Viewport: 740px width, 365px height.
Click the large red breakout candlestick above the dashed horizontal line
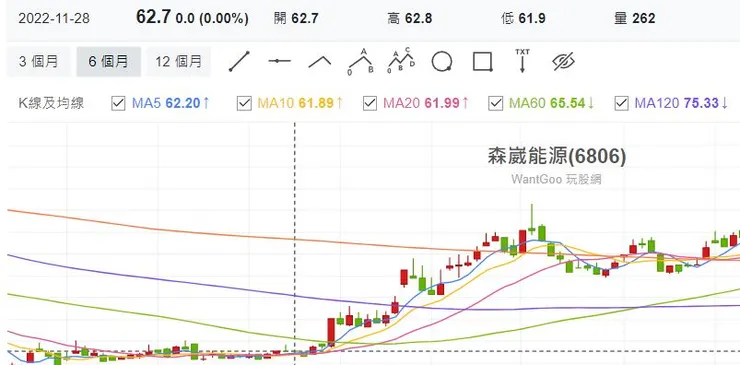pyautogui.click(x=331, y=332)
